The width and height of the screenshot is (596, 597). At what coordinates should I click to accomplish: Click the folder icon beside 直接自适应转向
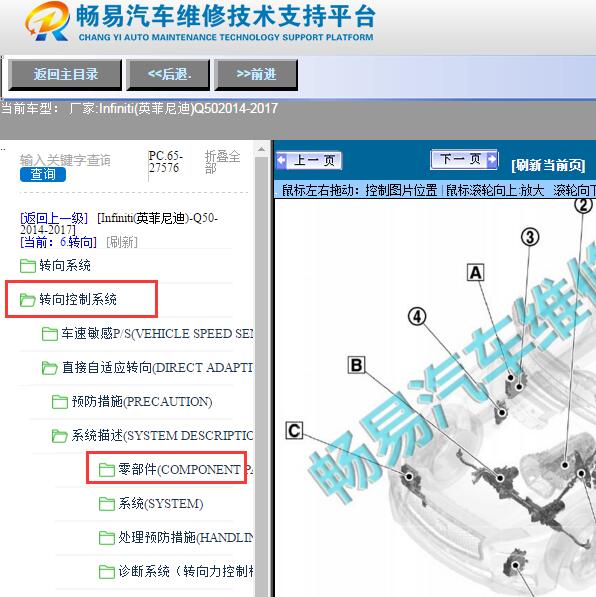click(x=50, y=368)
